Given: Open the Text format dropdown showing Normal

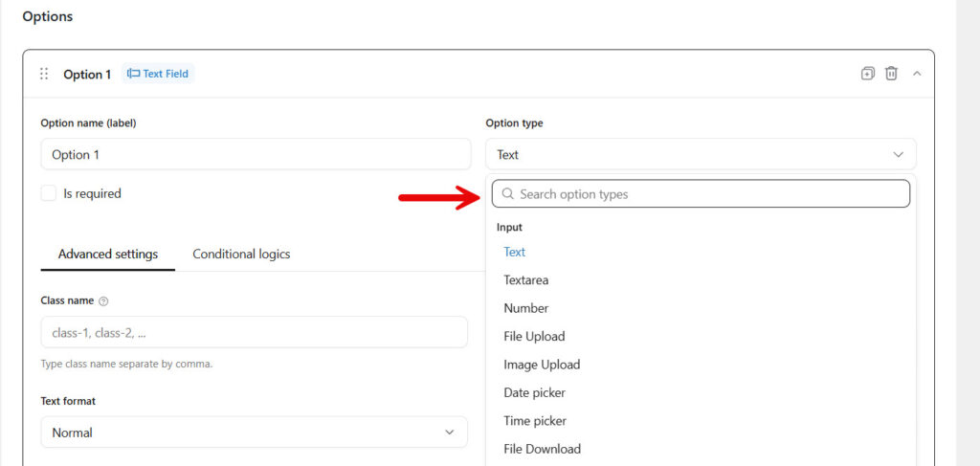Looking at the screenshot, I should (x=254, y=433).
